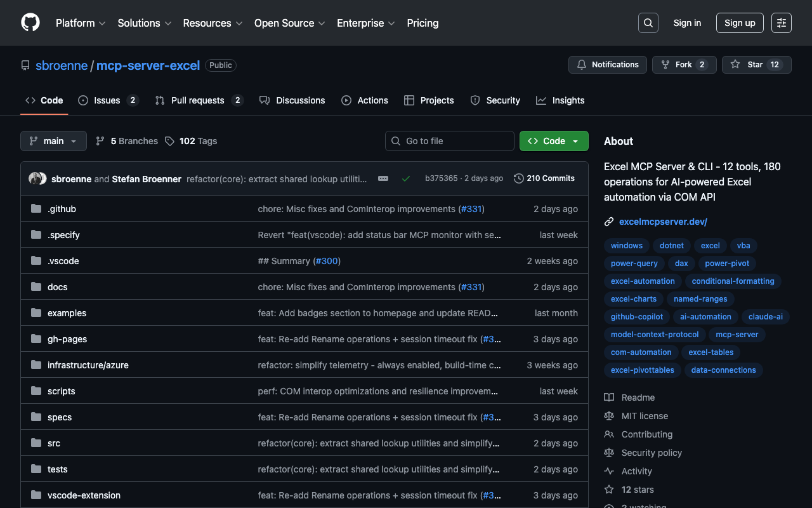Expand the green Code dropdown button
This screenshot has width=812, height=508.
553,141
